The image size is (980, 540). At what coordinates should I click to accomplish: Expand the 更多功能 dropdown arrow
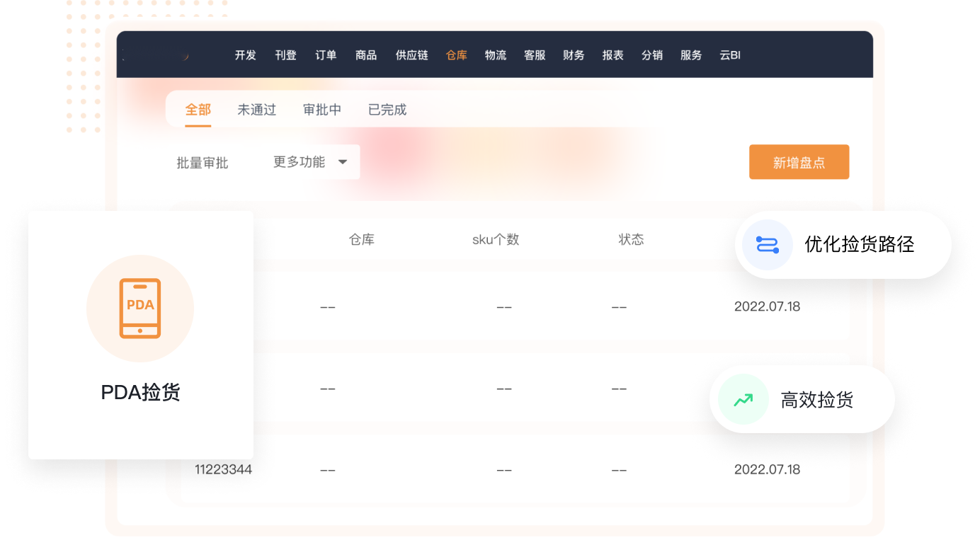tap(343, 162)
